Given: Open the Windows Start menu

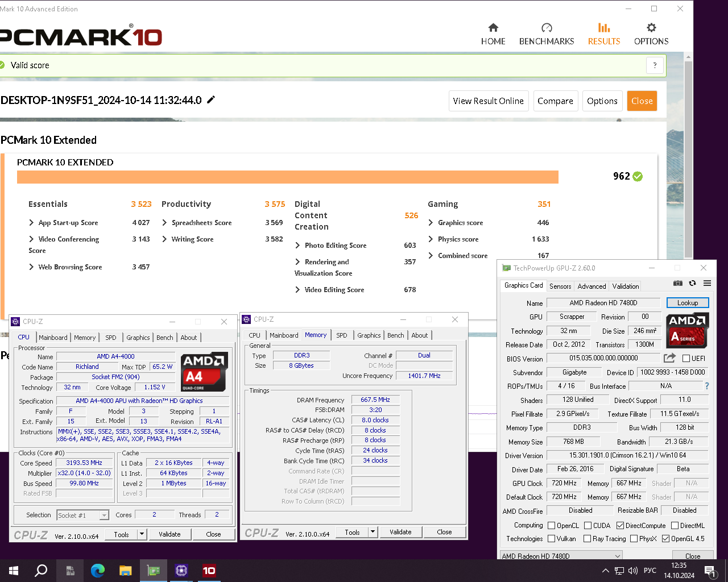Looking at the screenshot, I should click(14, 571).
